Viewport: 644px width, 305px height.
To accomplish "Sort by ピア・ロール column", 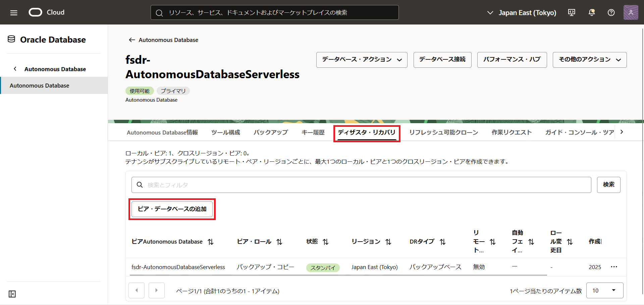I will [279, 242].
